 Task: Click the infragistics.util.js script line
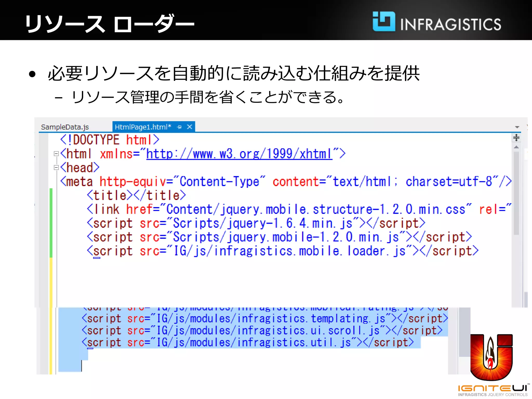(x=248, y=342)
